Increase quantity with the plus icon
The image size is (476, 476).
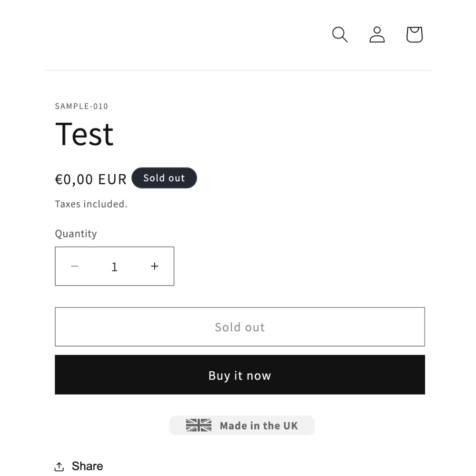point(155,266)
